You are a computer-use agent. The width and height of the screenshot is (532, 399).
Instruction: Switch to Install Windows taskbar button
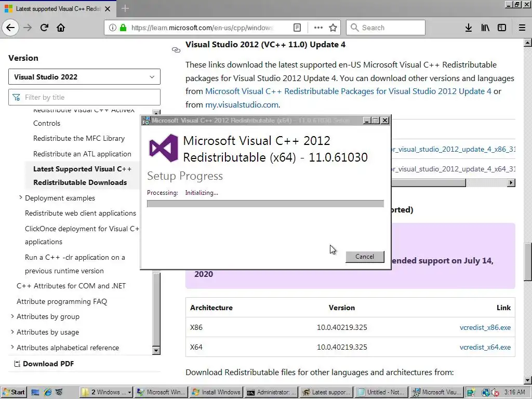(217, 392)
